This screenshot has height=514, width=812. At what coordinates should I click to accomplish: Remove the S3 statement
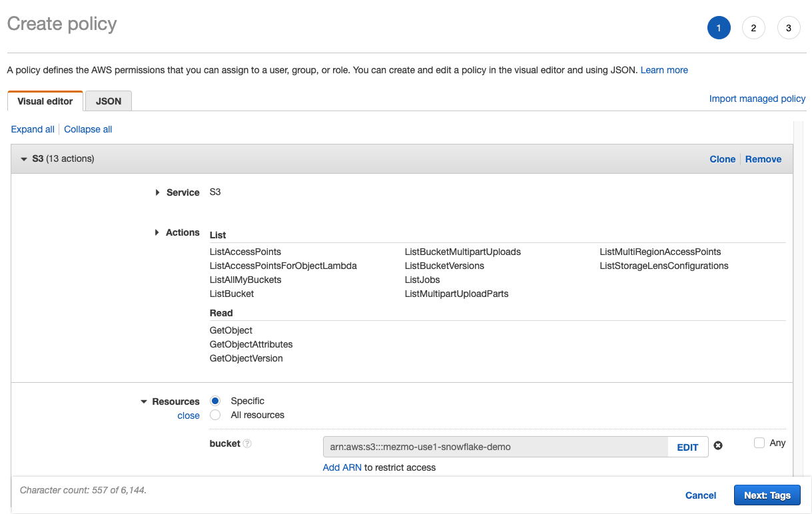pyautogui.click(x=763, y=159)
